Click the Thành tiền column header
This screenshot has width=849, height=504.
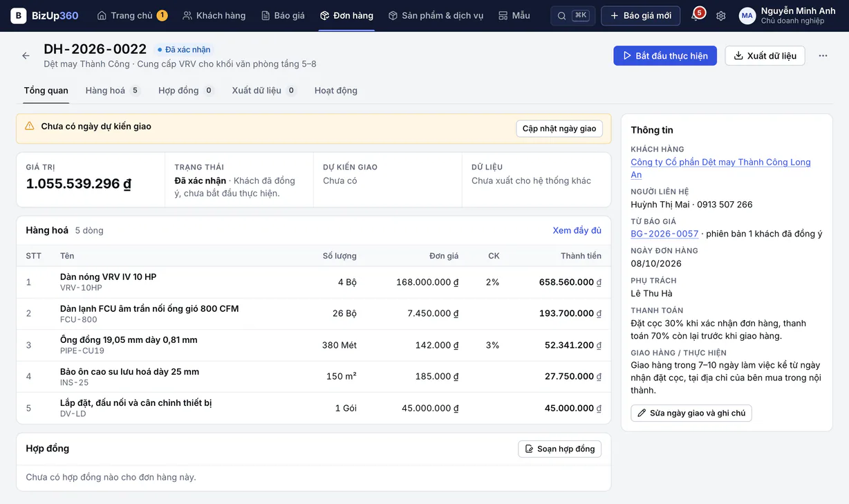pyautogui.click(x=581, y=256)
